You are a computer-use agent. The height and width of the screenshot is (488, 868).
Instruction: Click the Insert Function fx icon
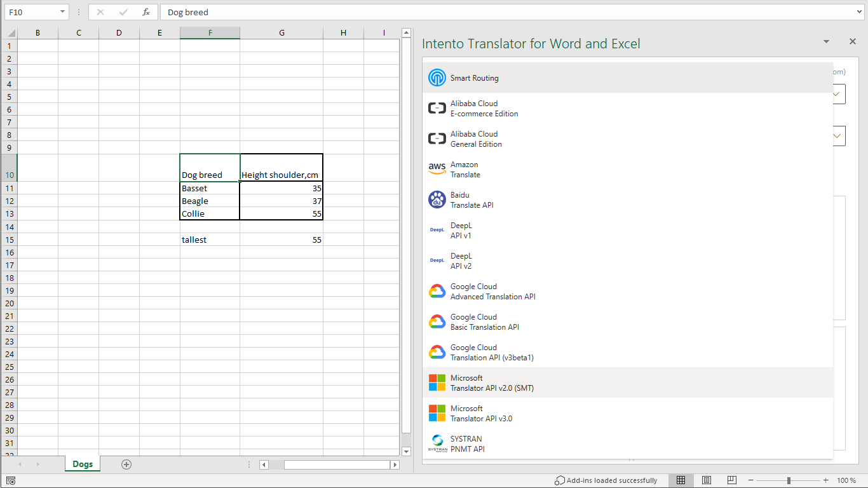point(146,12)
